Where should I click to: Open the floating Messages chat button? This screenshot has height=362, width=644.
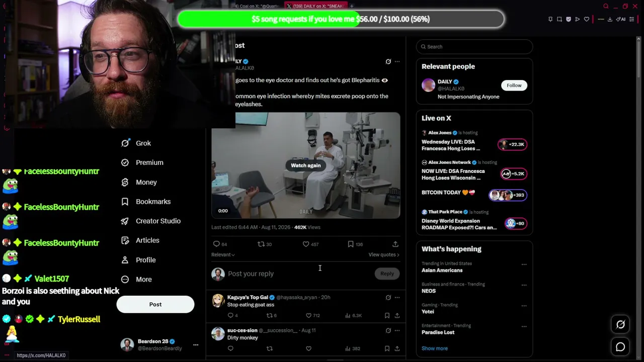coord(620,347)
